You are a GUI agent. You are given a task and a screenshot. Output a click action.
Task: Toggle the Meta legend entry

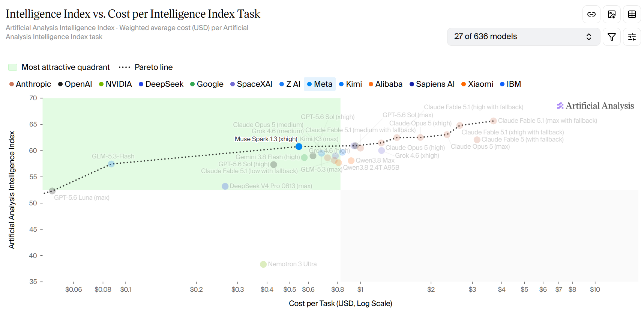tap(320, 84)
